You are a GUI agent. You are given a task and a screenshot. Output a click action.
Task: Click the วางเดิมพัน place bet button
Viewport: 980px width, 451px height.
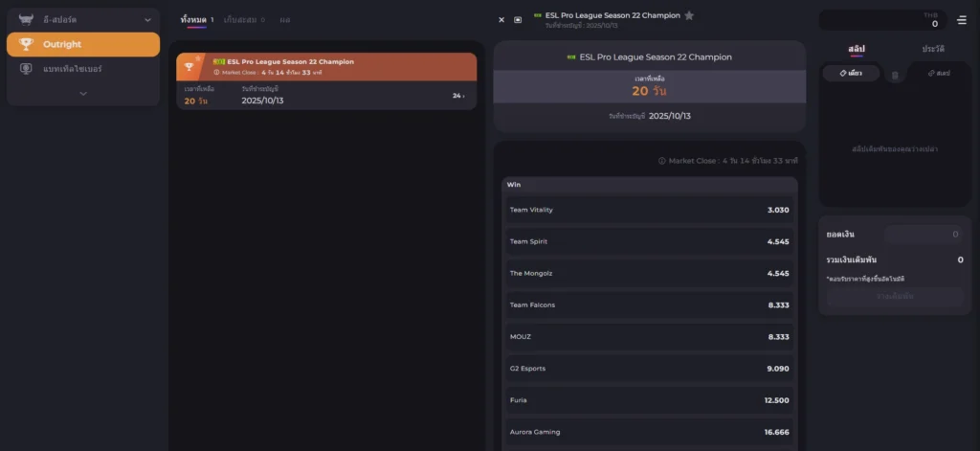pyautogui.click(x=895, y=296)
